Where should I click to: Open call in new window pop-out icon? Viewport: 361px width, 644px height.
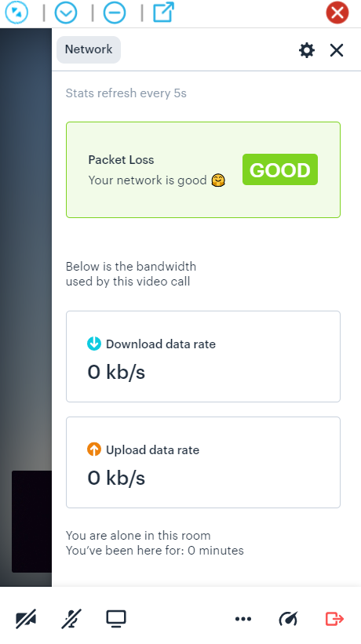pyautogui.click(x=163, y=13)
